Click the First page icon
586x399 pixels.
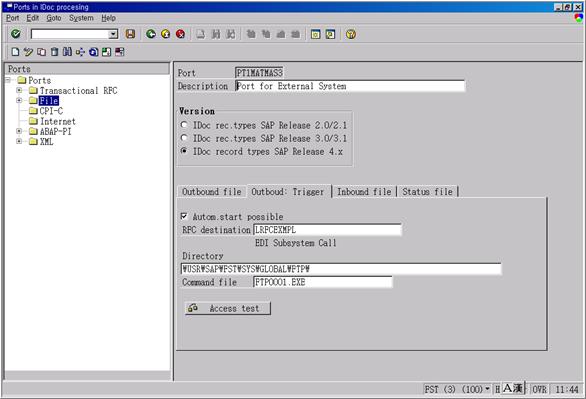(x=251, y=34)
